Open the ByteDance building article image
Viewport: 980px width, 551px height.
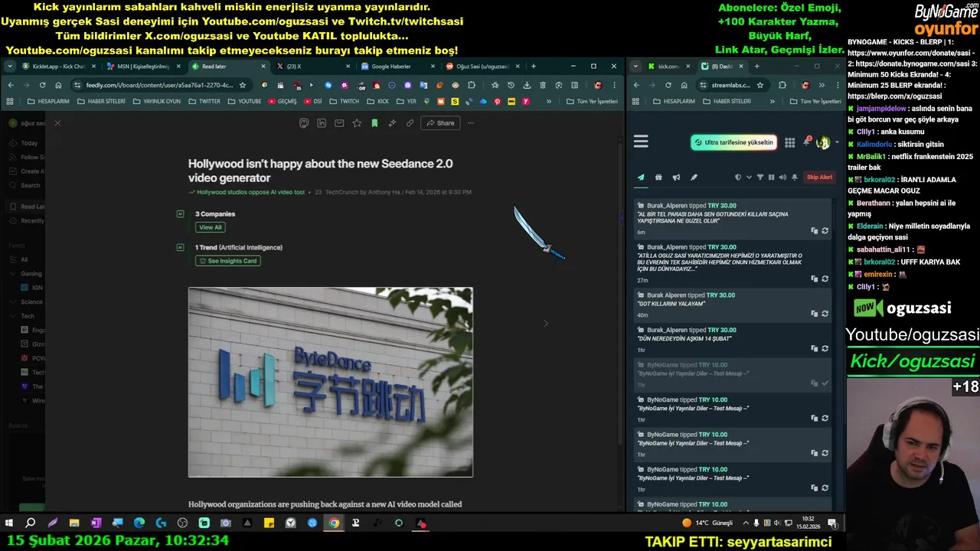331,382
